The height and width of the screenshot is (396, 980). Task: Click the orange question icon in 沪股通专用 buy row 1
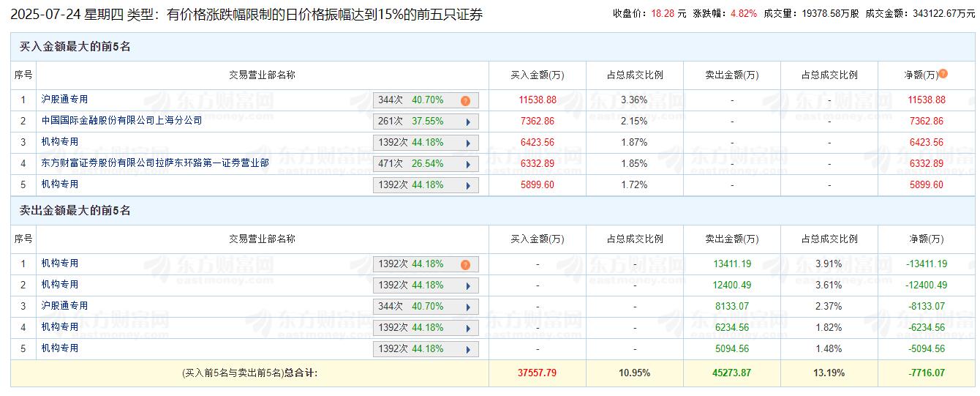click(465, 101)
